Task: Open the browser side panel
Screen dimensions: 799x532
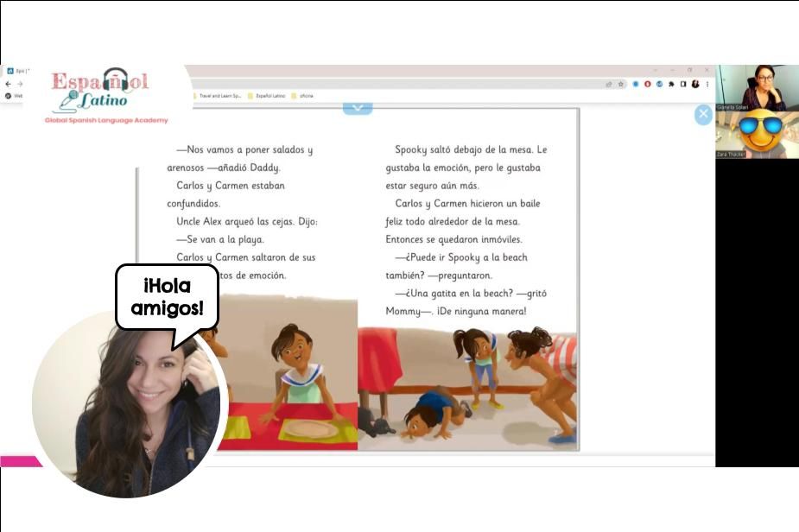Action: coord(683,84)
